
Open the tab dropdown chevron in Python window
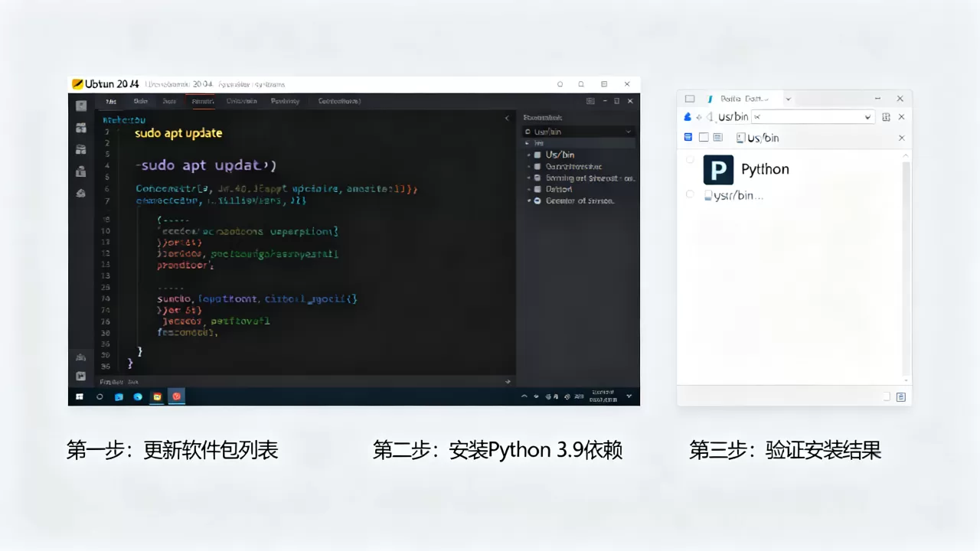(789, 99)
